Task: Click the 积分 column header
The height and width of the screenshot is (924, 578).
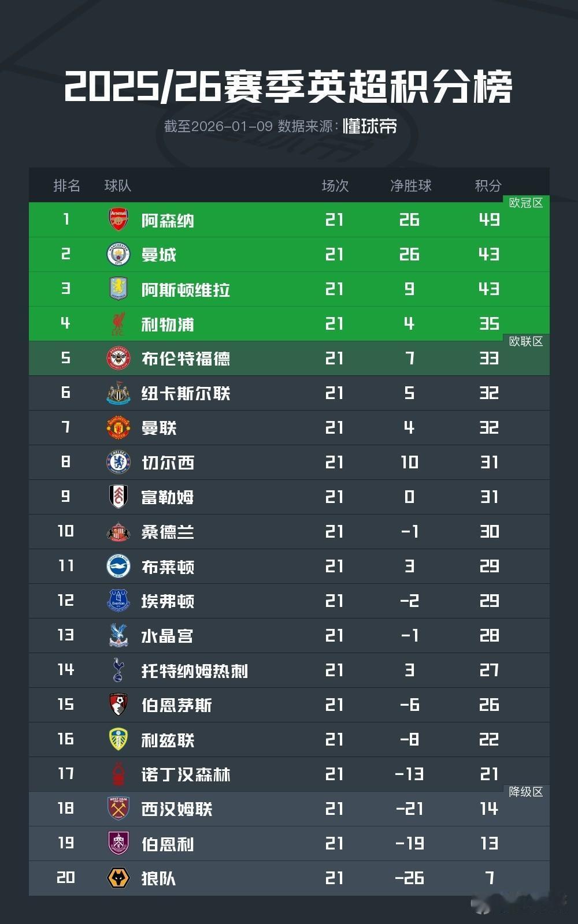Action: pos(488,185)
